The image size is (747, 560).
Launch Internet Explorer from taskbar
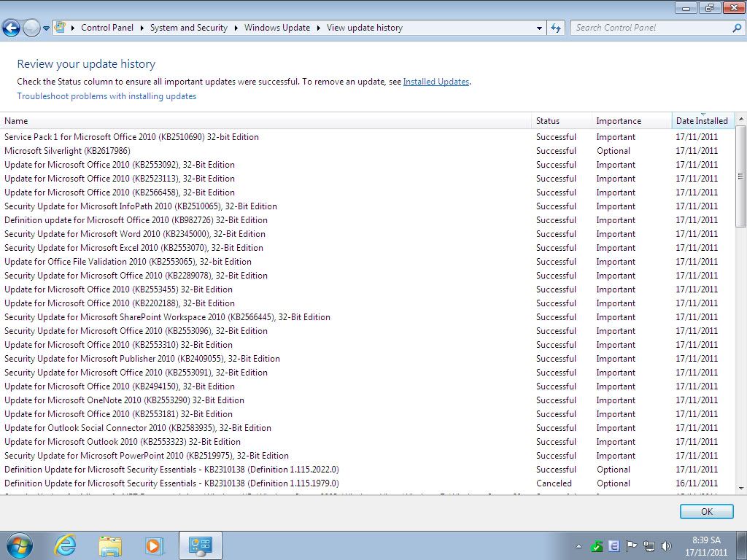65,545
